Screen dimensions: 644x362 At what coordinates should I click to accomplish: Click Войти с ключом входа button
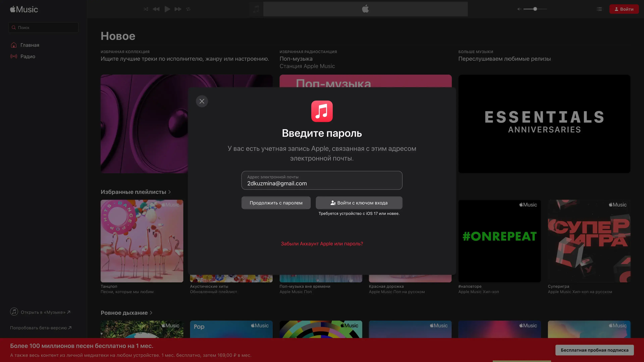click(359, 203)
